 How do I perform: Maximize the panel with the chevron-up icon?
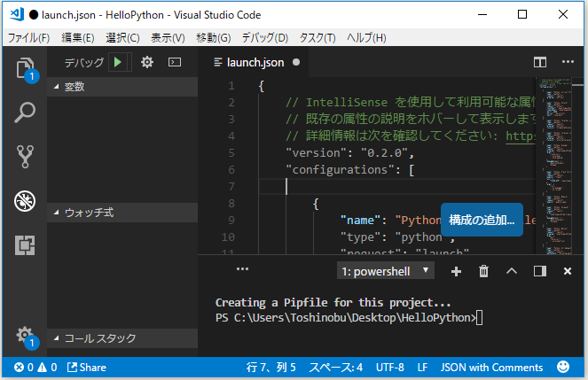point(512,271)
